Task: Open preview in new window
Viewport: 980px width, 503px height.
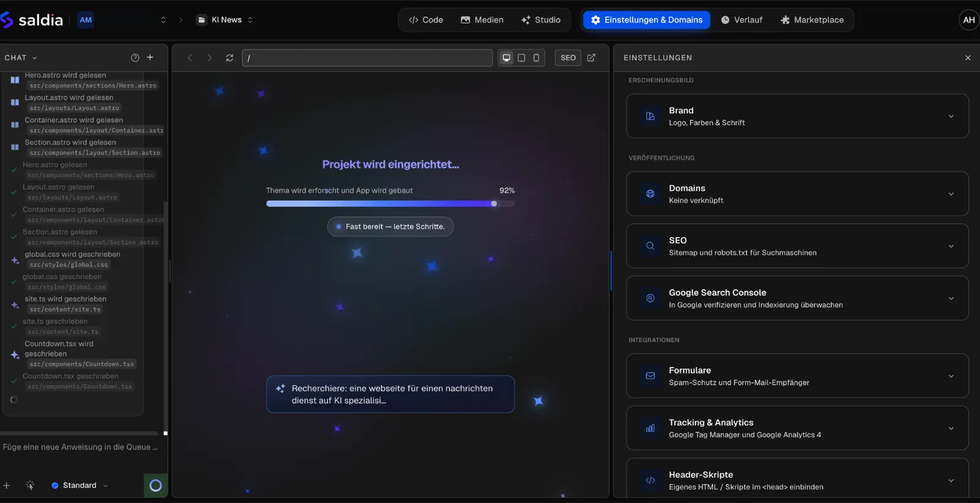Action: point(592,58)
